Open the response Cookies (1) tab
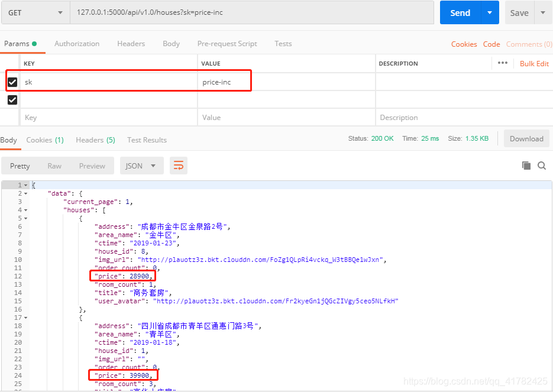The width and height of the screenshot is (553, 392). click(x=45, y=140)
